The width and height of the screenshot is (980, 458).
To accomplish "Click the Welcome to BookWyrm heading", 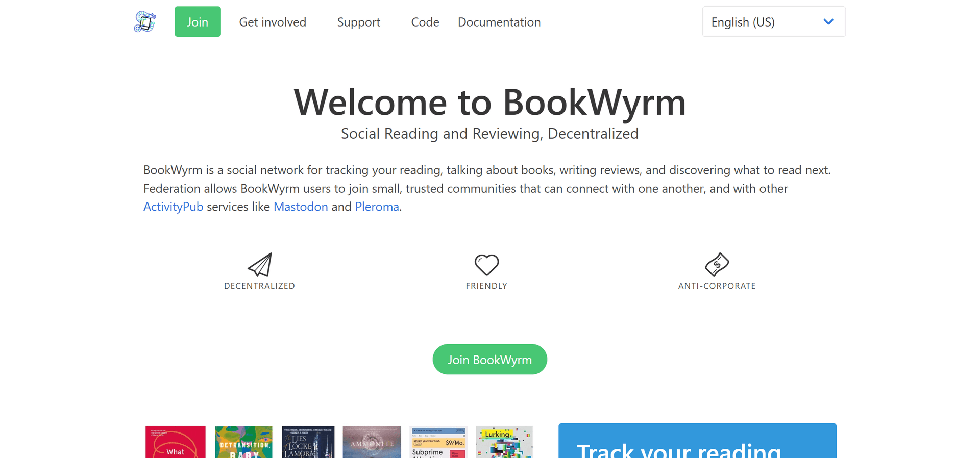I will pyautogui.click(x=490, y=103).
